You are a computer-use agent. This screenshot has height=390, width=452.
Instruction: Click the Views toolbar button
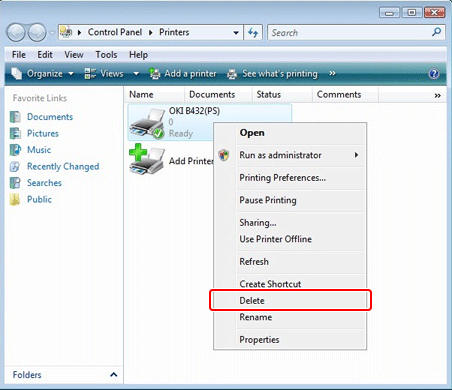tap(104, 74)
